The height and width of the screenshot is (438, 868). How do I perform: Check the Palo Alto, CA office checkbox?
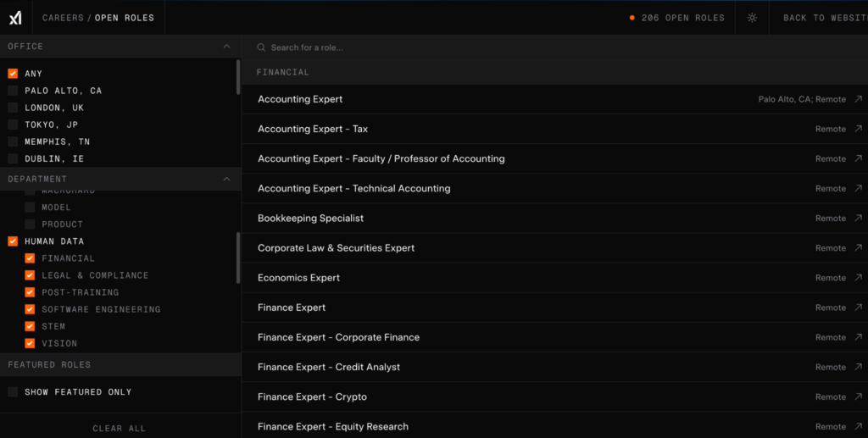click(x=13, y=91)
